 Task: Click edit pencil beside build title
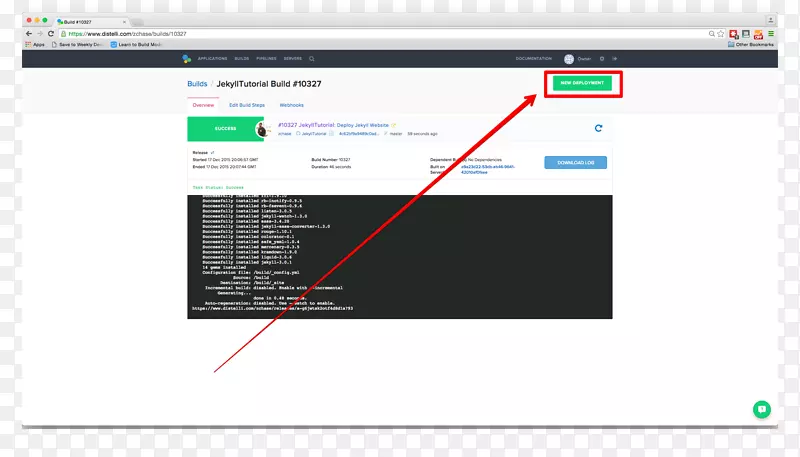[393, 125]
